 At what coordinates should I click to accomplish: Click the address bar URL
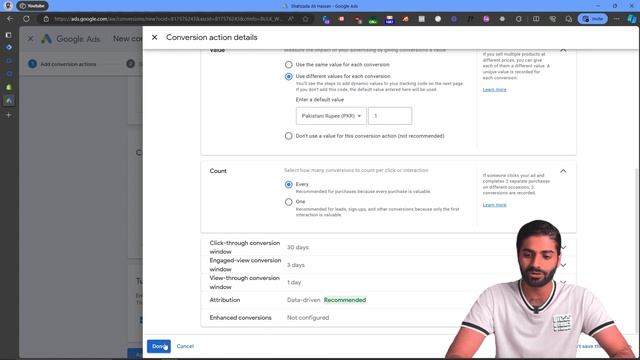pos(169,19)
